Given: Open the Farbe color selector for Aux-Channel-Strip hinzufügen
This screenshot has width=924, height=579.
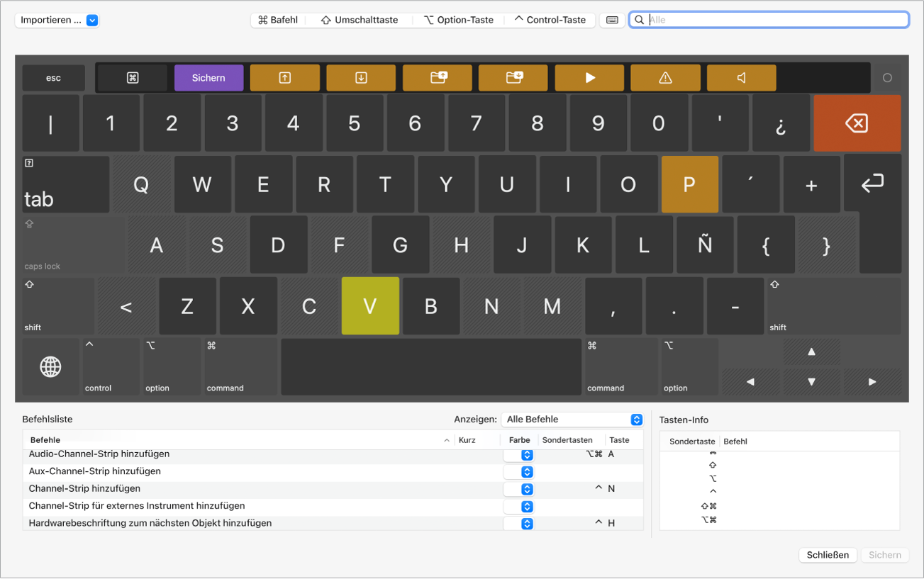Looking at the screenshot, I should [x=519, y=471].
